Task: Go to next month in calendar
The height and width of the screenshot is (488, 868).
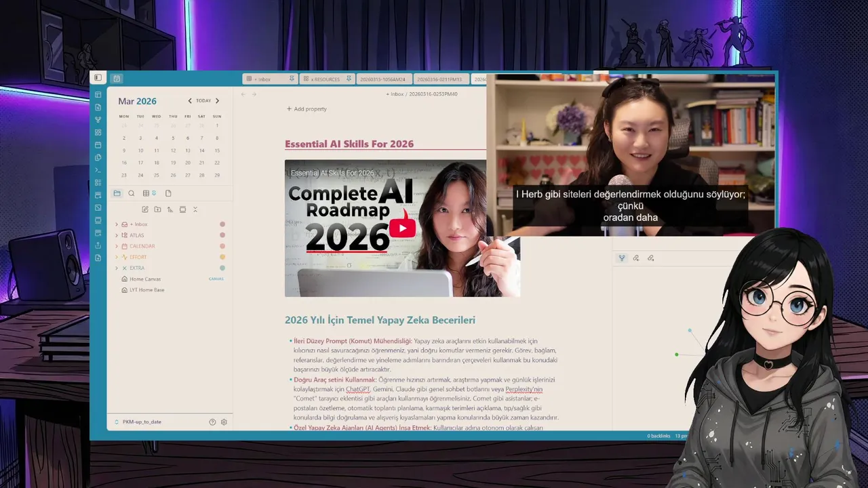Action: point(217,101)
